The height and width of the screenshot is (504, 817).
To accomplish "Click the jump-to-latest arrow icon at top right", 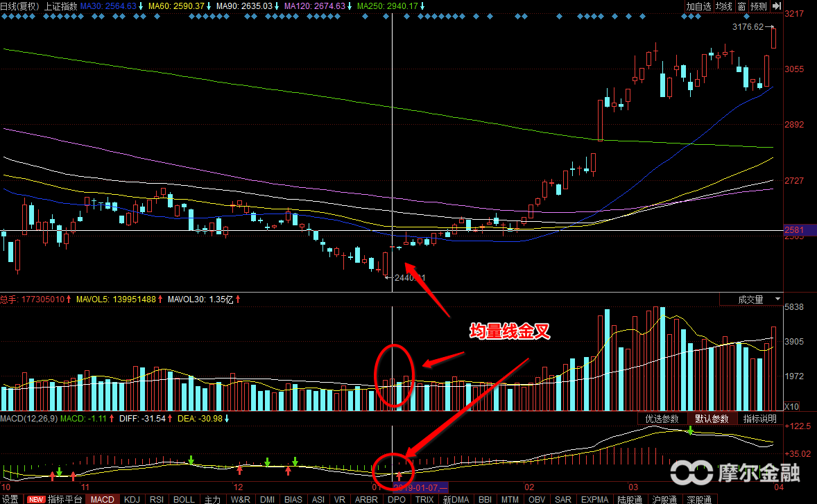I will [776, 6].
